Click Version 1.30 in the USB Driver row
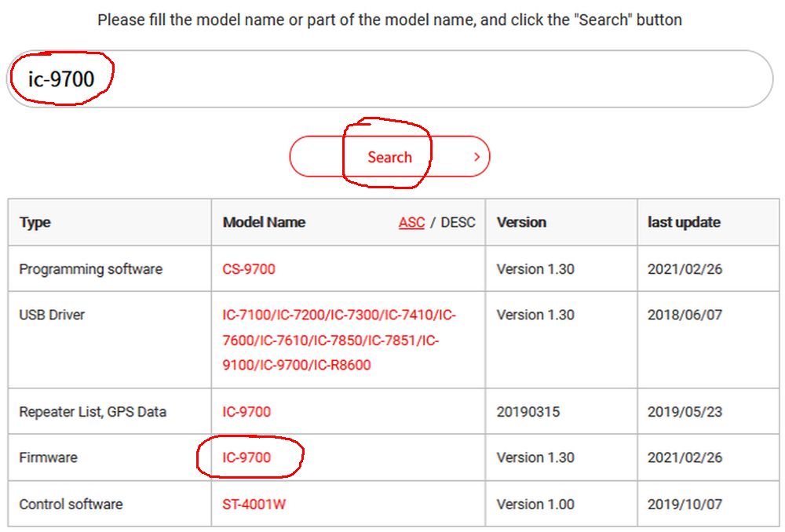Viewport: 785px width, 532px height. [x=535, y=315]
